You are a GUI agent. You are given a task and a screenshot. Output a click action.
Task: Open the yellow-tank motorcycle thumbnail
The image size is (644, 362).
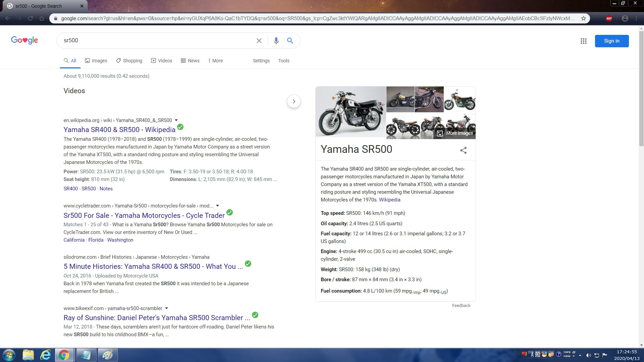(400, 99)
